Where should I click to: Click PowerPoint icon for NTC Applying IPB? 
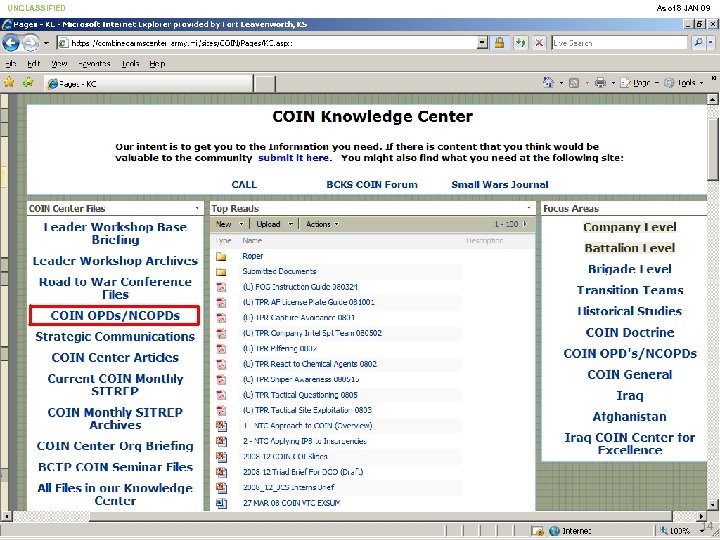tap(221, 441)
